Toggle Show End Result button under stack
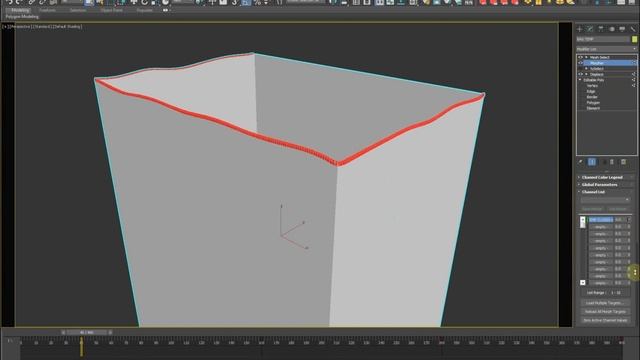Image resolution: width=640 pixels, height=360 pixels. 592,162
